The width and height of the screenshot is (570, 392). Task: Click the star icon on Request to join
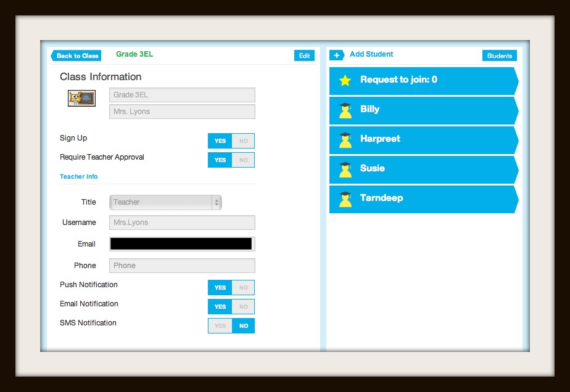click(344, 80)
